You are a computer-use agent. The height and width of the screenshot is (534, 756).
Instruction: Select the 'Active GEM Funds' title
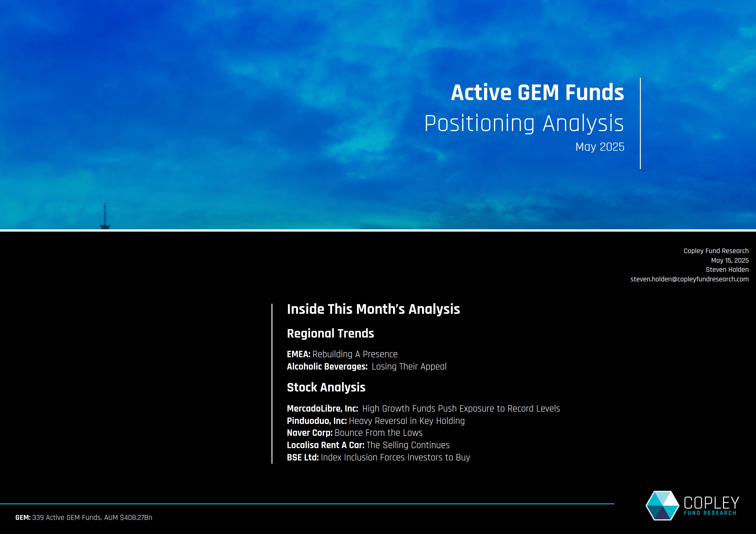(x=537, y=93)
